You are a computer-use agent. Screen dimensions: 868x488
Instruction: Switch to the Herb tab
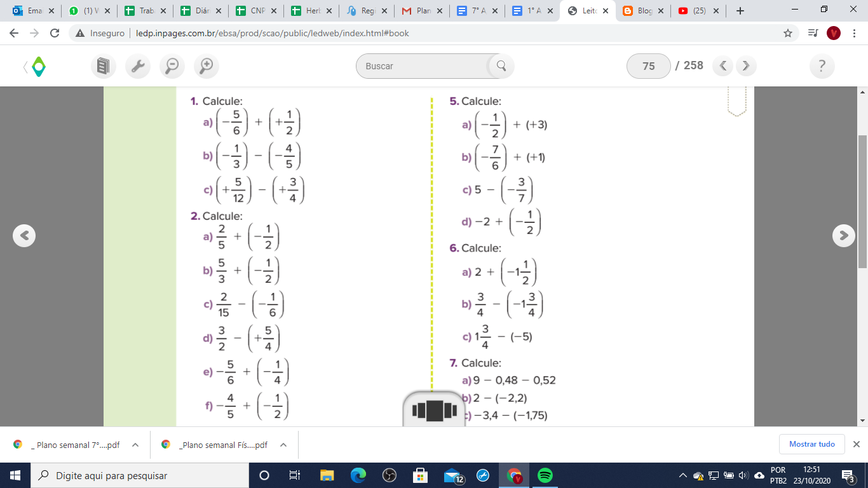coord(311,11)
